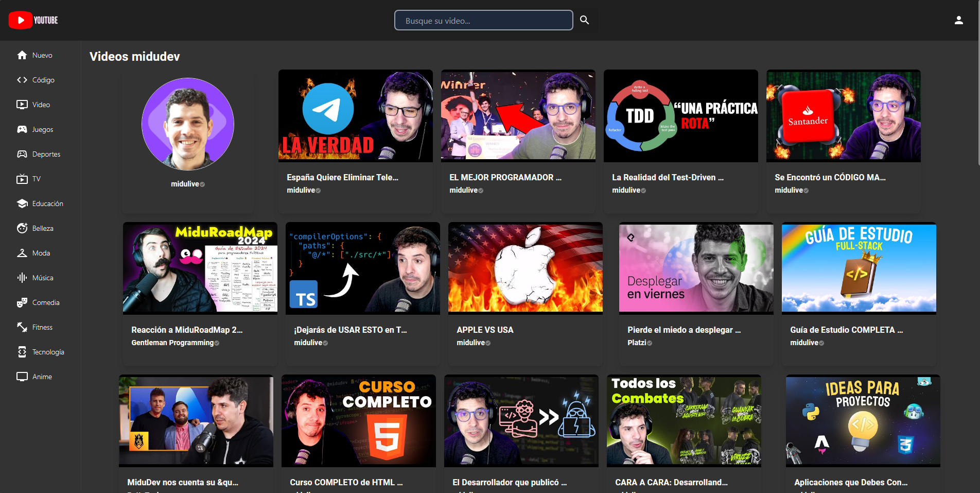Viewport: 980px width, 493px height.
Task: Select the Nuevo home icon
Action: [x=22, y=55]
